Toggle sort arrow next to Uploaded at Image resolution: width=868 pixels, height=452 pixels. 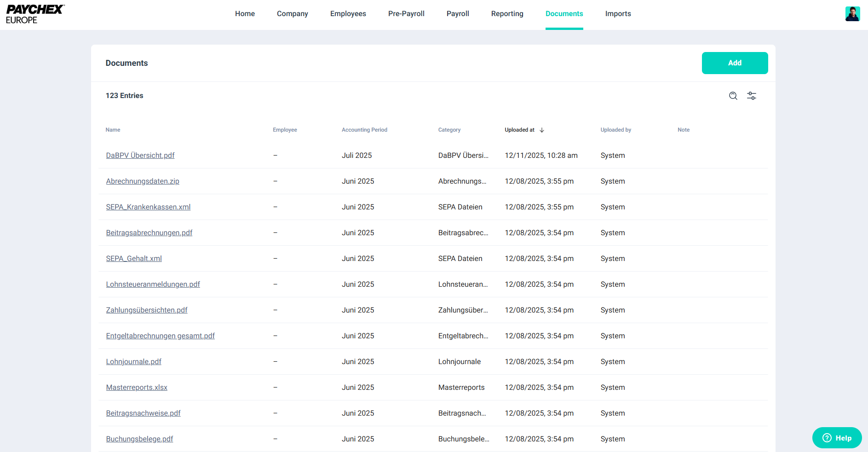[x=542, y=130]
